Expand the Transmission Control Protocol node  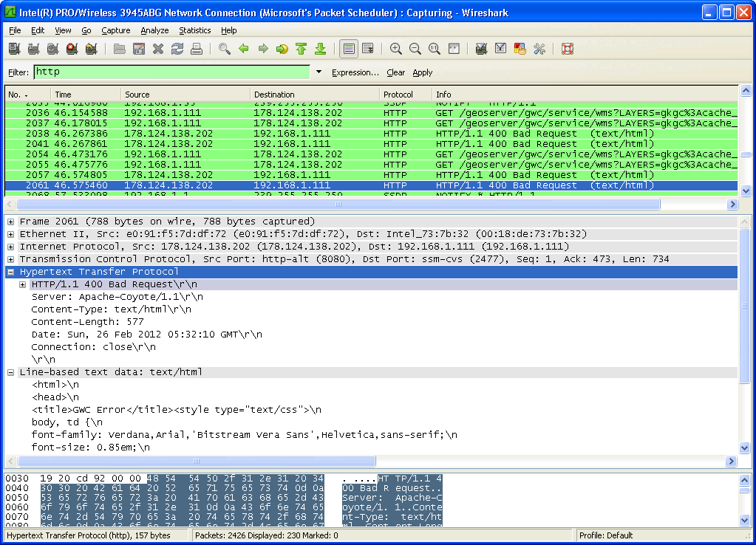11,259
